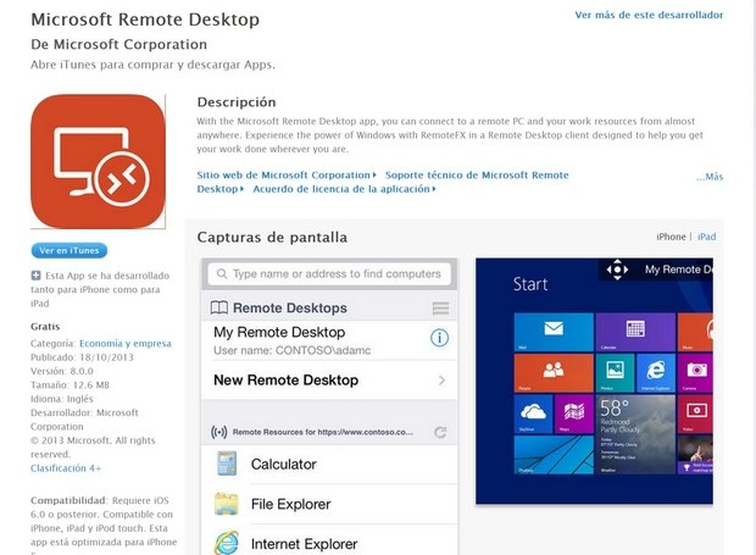Click the Photos tile on Start screen
The height and width of the screenshot is (555, 756).
click(x=615, y=373)
